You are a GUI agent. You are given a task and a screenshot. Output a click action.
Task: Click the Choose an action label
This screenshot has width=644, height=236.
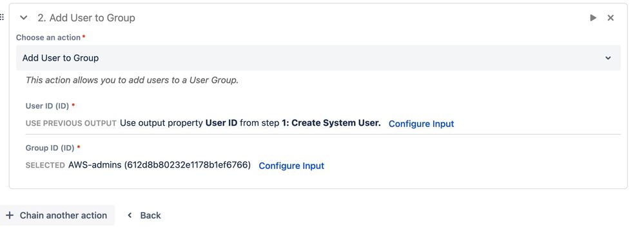[48, 37]
